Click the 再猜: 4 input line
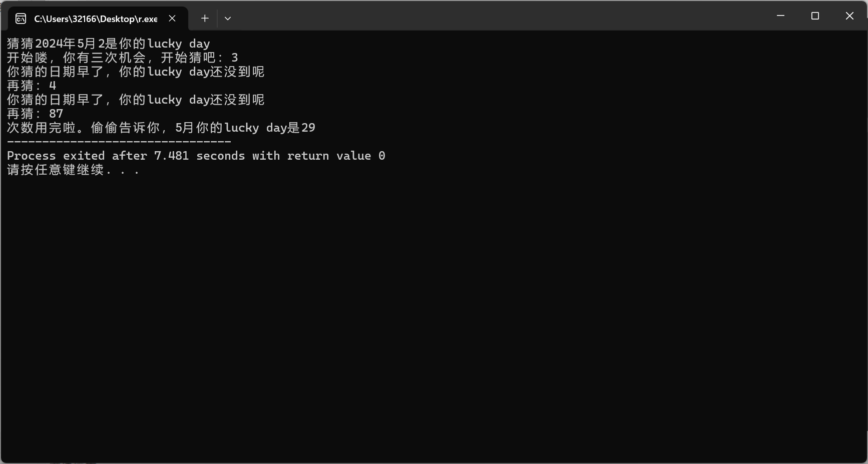The height and width of the screenshot is (464, 868). pyautogui.click(x=32, y=86)
